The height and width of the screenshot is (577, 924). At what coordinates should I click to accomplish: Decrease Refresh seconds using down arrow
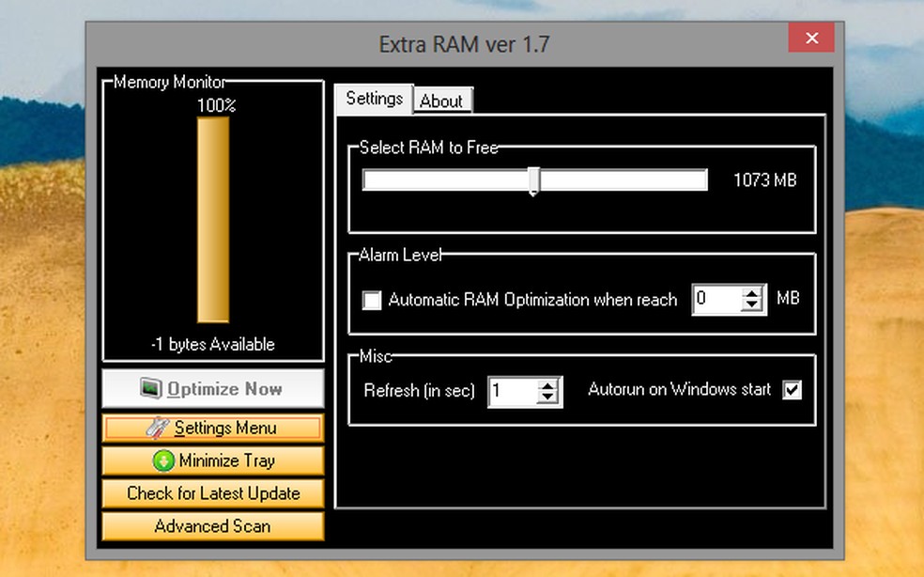coord(549,397)
